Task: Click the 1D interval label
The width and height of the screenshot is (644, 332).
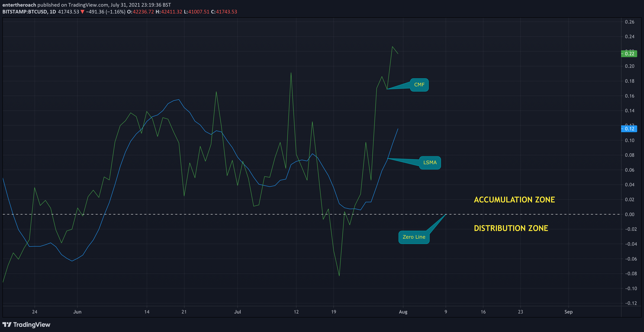Action: click(53, 12)
